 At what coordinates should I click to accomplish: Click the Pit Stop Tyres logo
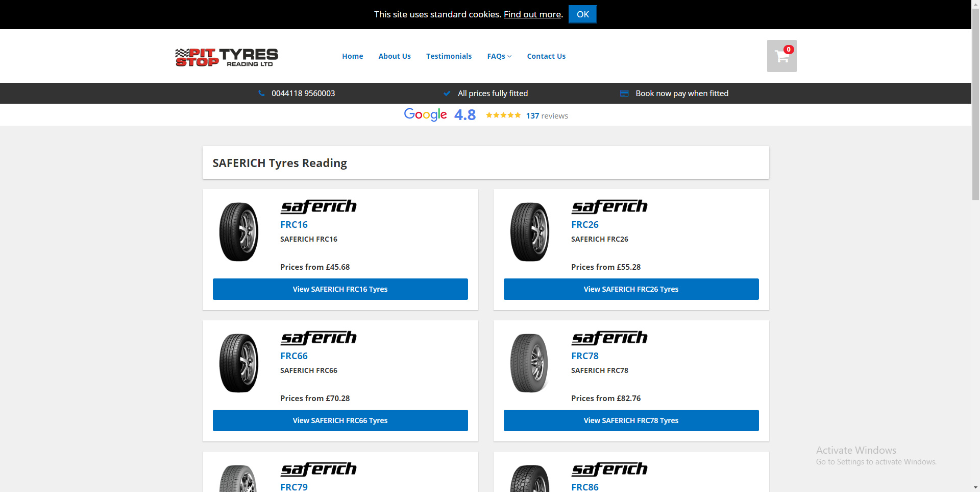pyautogui.click(x=227, y=57)
